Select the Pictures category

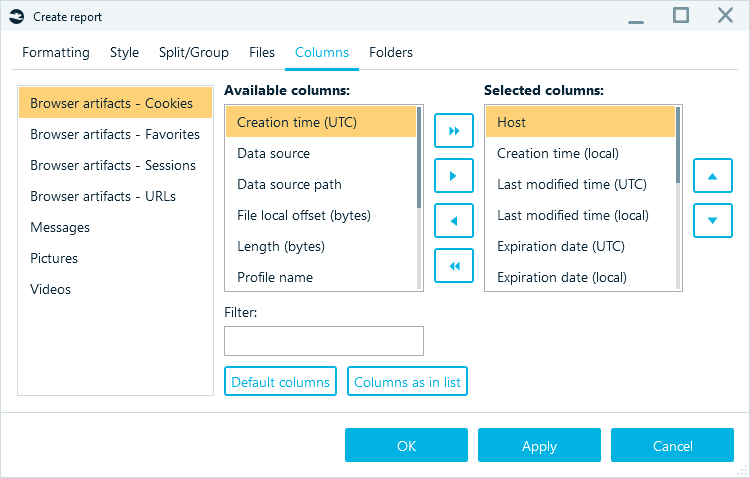point(115,258)
